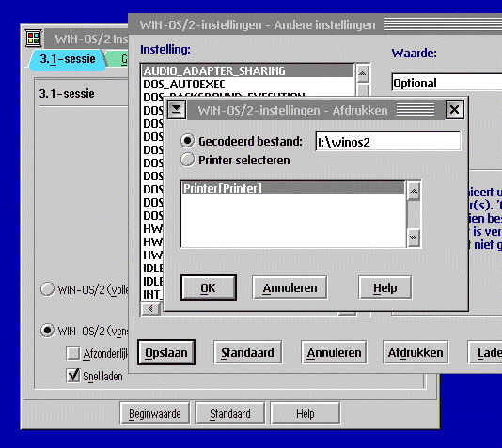Click the printer list scroll down arrow
The image size is (502, 448).
(414, 238)
